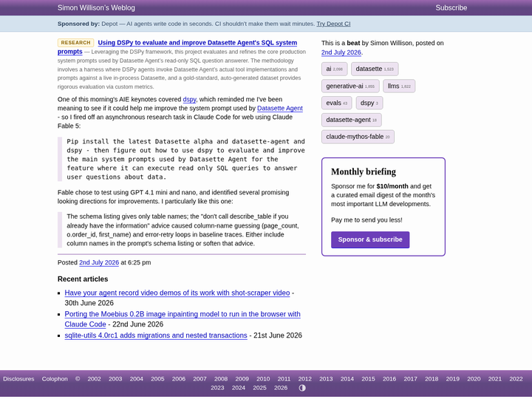Open the shot-scraper video demos article
532x399 pixels.
[x=177, y=293]
